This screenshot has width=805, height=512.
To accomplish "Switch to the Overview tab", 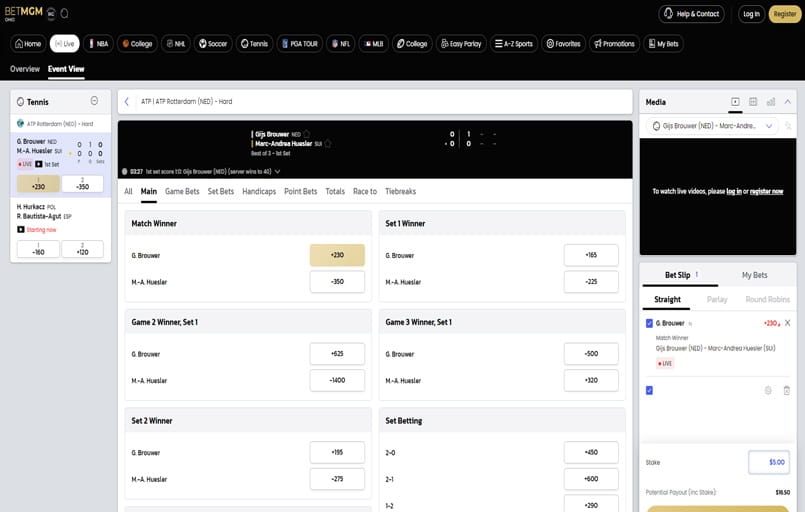I will 25,69.
